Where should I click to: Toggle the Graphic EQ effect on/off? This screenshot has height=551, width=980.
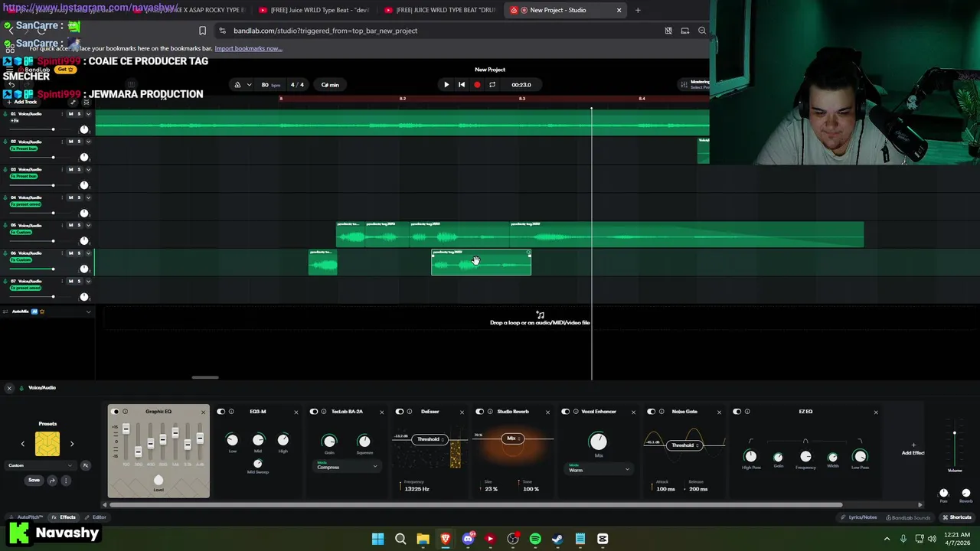(x=116, y=412)
